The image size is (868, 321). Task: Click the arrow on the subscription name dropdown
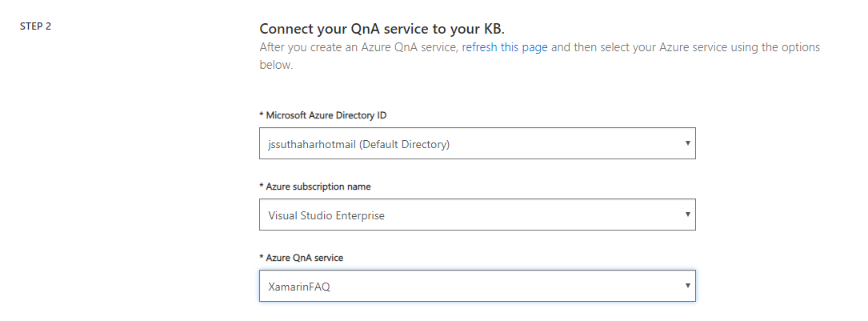[x=687, y=215]
